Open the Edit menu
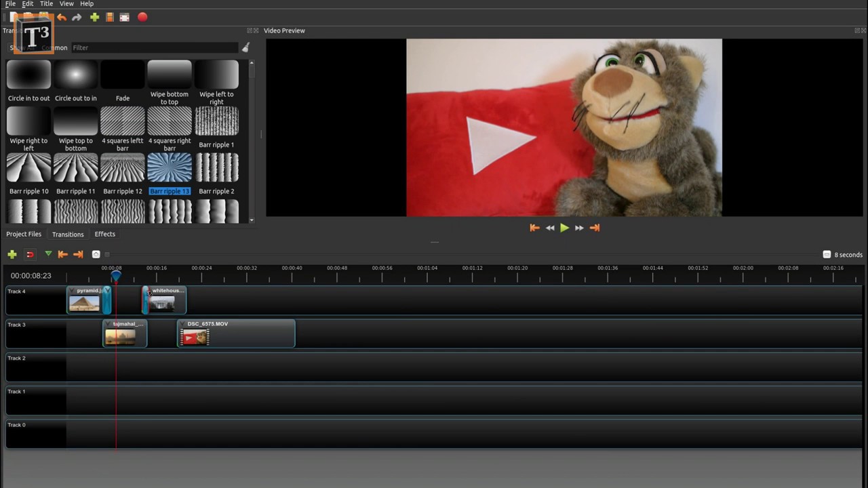This screenshot has height=488, width=868. 27,4
